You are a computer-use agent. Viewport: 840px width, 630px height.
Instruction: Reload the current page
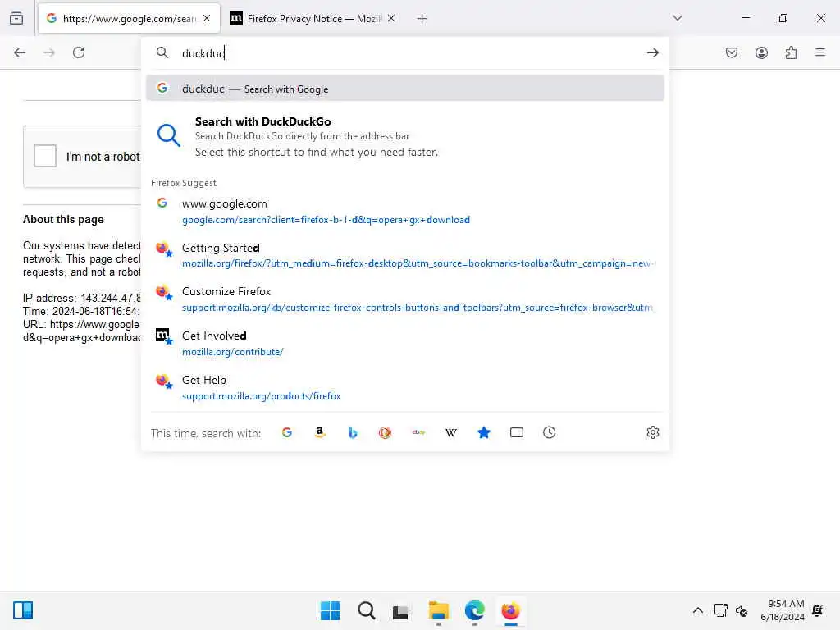tap(79, 52)
